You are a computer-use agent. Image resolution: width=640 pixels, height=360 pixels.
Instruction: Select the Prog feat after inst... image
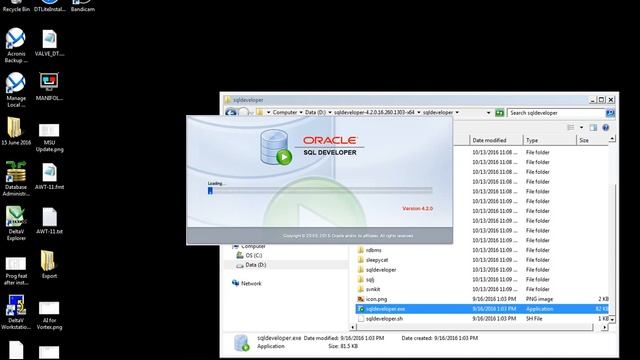16,271
